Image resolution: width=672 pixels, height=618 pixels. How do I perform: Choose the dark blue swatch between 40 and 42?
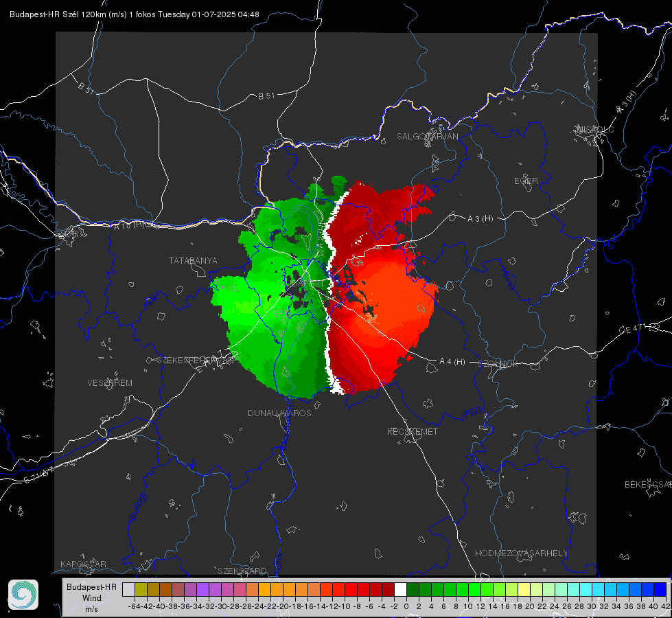[660, 590]
